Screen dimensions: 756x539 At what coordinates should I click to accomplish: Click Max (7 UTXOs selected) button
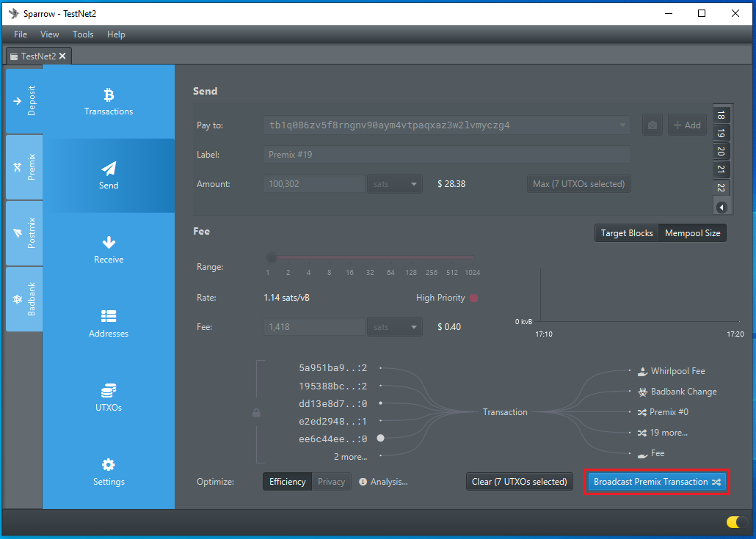[578, 184]
